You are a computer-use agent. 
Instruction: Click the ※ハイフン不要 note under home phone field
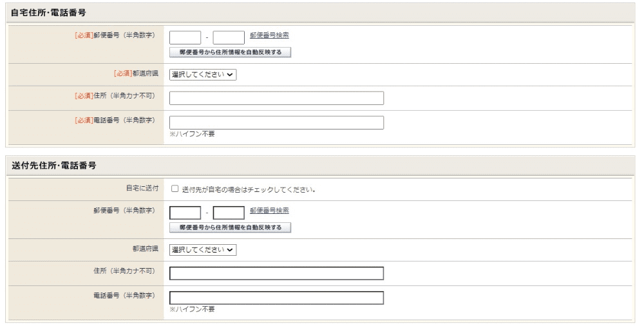click(192, 134)
